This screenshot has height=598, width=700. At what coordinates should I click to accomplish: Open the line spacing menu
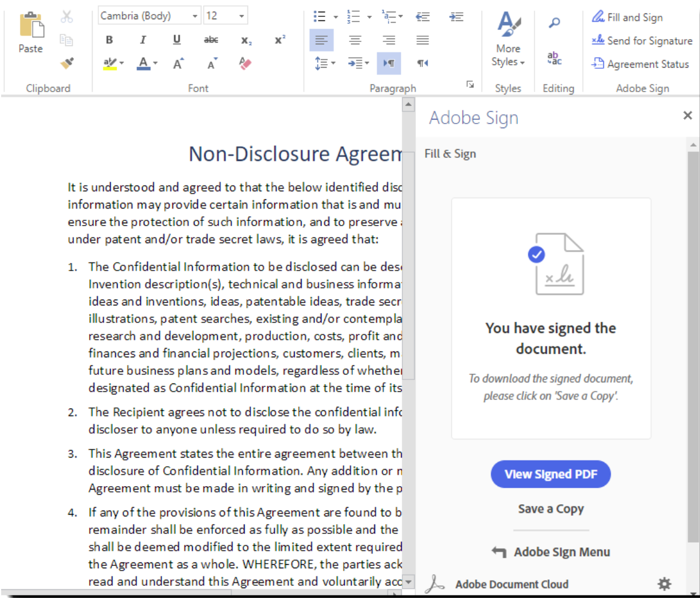pos(324,63)
